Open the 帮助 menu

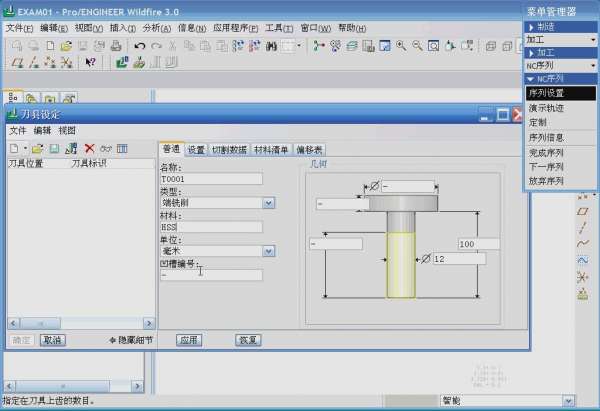352,28
